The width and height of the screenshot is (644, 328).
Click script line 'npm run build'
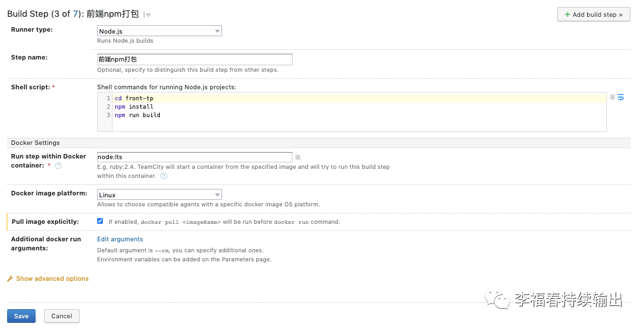138,115
